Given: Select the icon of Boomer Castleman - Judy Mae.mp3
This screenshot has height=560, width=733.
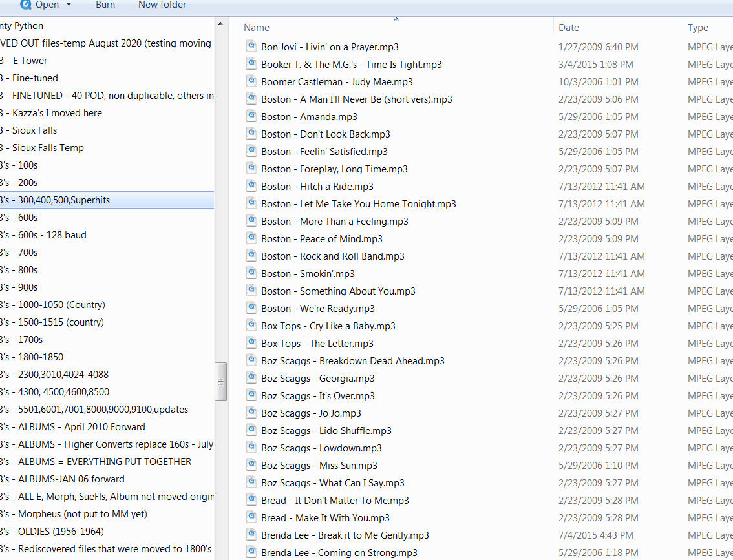Looking at the screenshot, I should (x=251, y=81).
